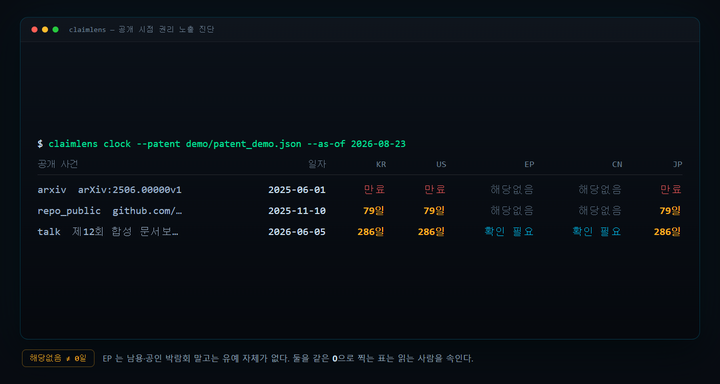The width and height of the screenshot is (720, 384).
Task: Click the claimlens clock command line
Action: 221,144
